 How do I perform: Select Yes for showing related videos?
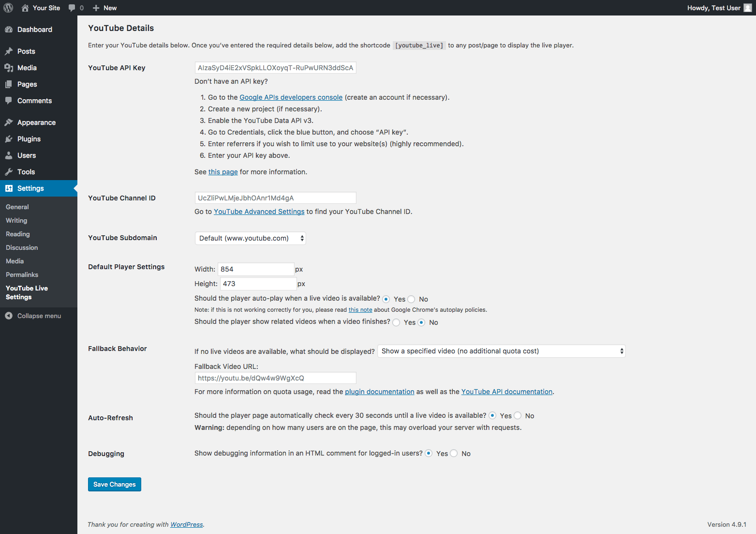pos(397,322)
